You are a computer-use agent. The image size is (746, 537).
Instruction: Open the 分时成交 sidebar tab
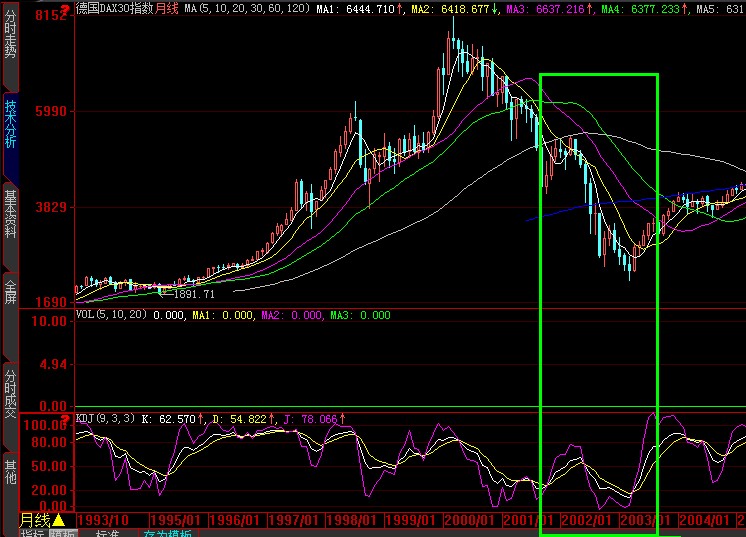[x=10, y=407]
